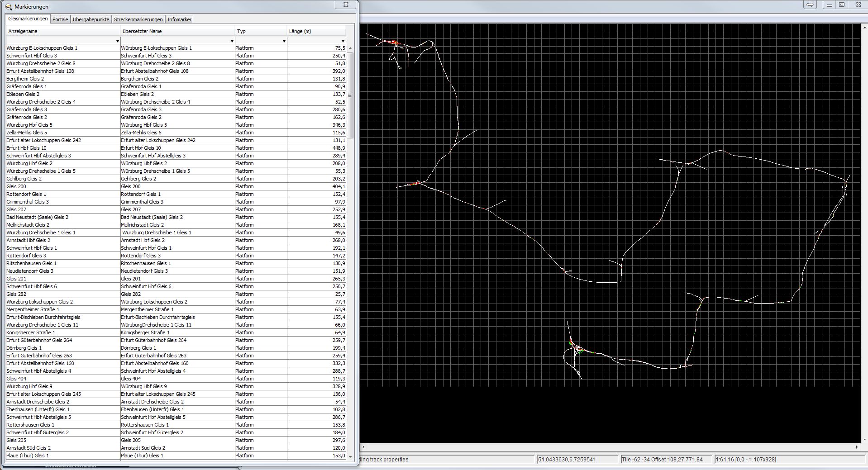
Task: Select 'Arnstadt Hbf Gleis 2' in the Anzeigename column
Action: [x=29, y=240]
